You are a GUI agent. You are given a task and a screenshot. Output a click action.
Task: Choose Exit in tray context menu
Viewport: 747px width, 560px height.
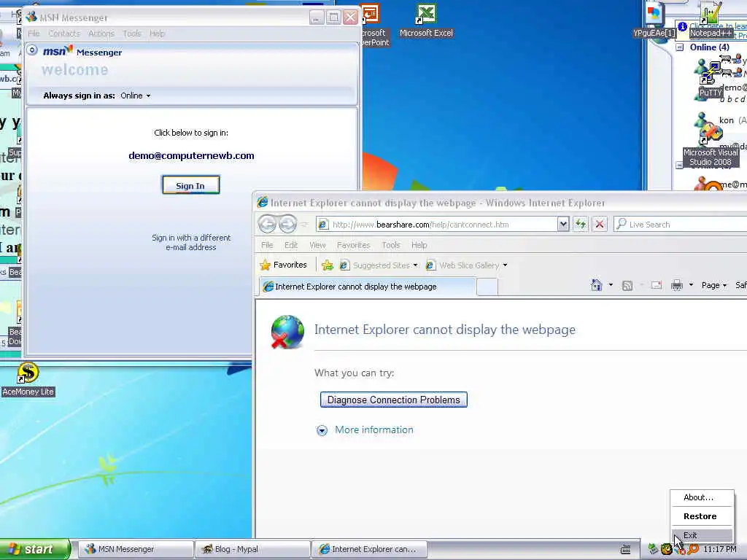point(702,535)
